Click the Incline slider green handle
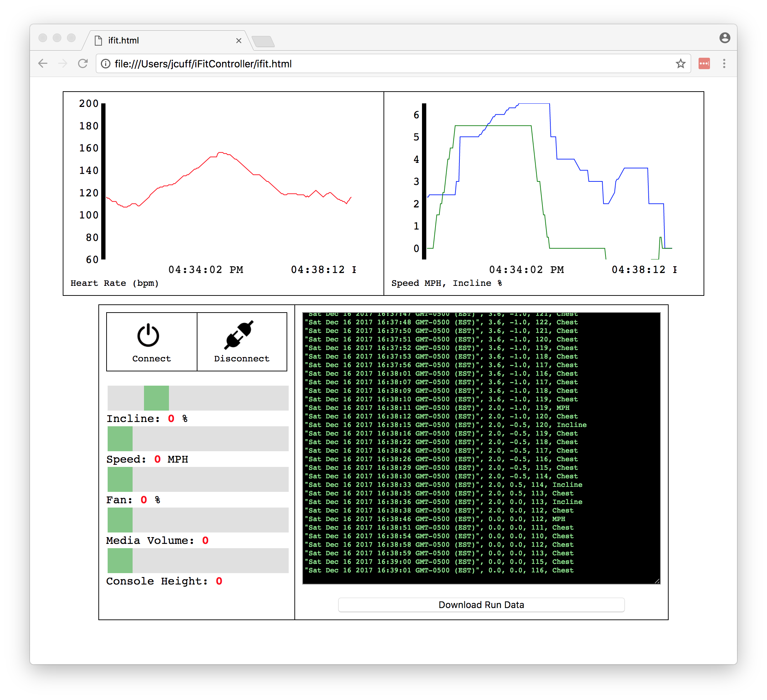This screenshot has width=767, height=700. (156, 398)
